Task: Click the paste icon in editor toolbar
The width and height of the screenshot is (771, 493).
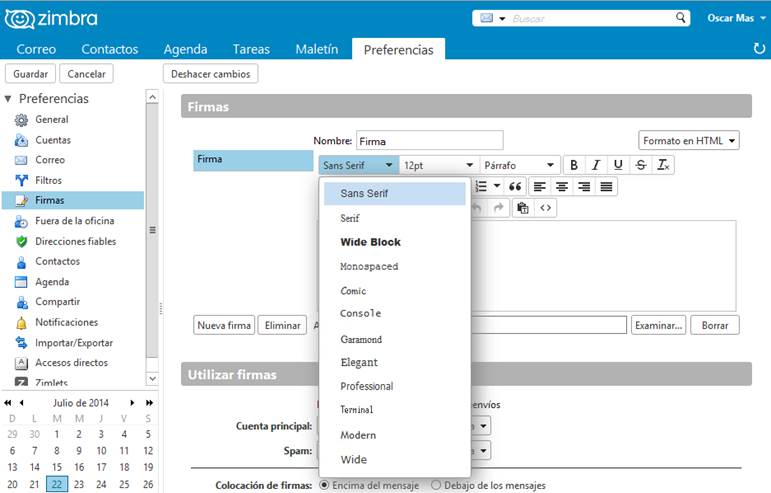Action: 523,207
